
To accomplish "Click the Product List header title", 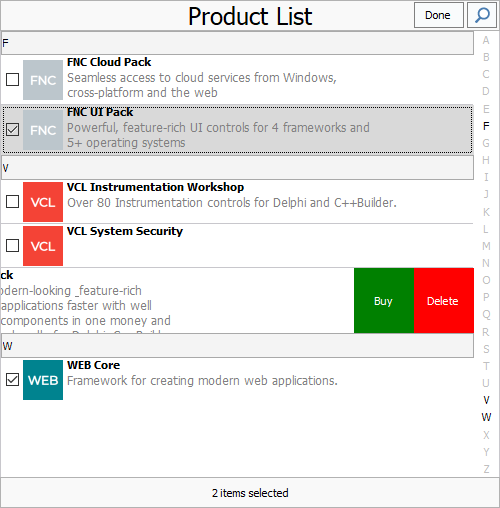I will [x=250, y=16].
